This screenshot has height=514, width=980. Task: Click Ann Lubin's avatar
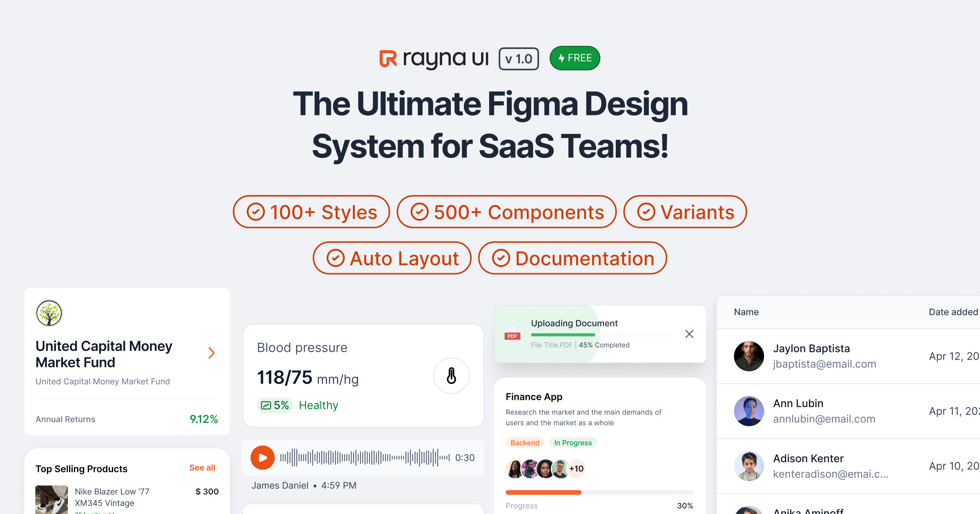point(749,411)
